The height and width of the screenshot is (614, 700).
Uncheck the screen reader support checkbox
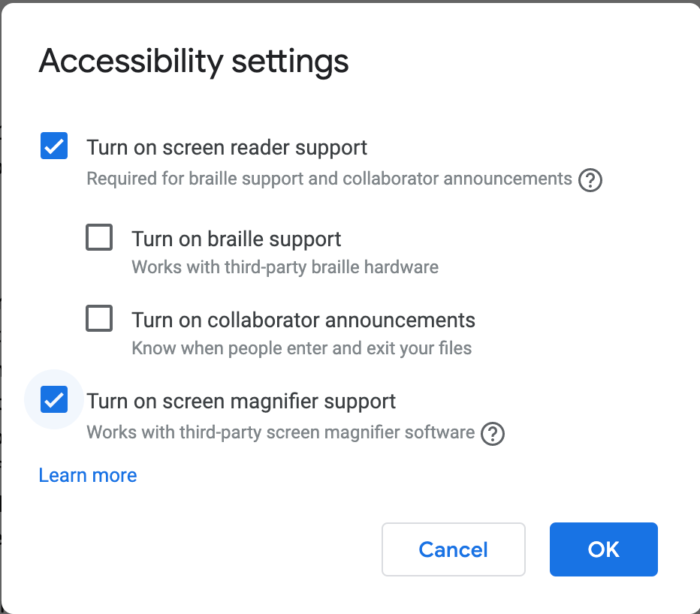pos(54,146)
